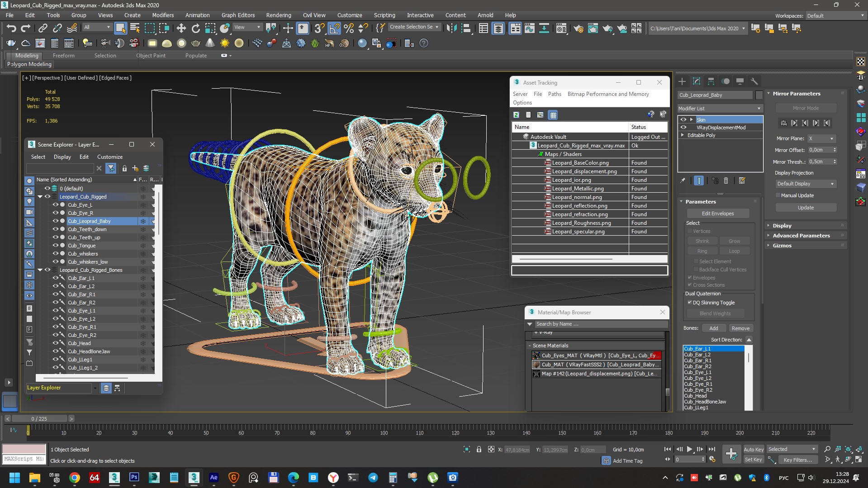Screen dimensions: 868x488
Task: Click the Key Filters button
Action: [x=797, y=460]
